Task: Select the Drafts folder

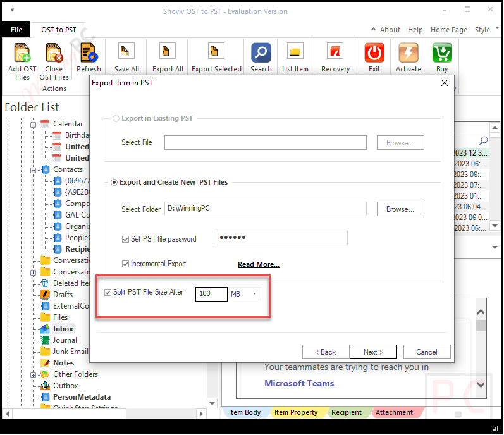Action: click(x=63, y=295)
